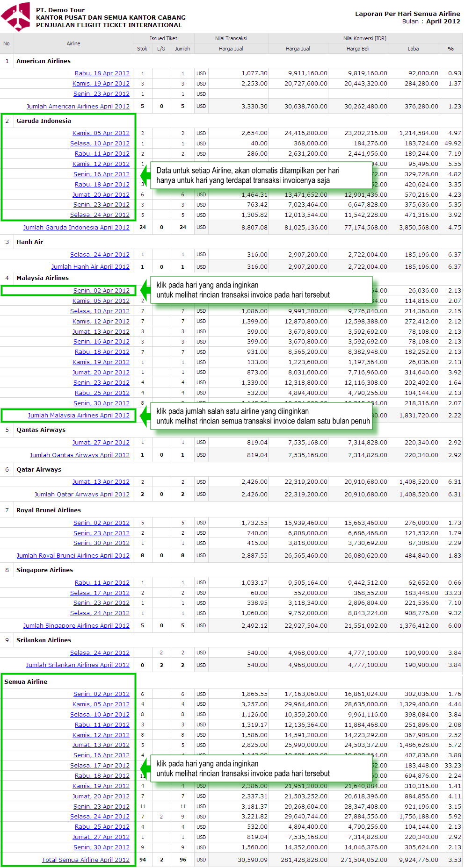Open Senin, 02 Apr 2012 under Semua Airline
This screenshot has height=868, width=465.
coord(102,694)
